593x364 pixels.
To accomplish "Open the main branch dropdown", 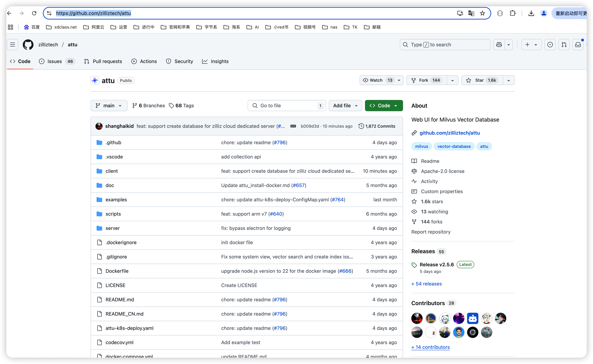I will pyautogui.click(x=109, y=105).
